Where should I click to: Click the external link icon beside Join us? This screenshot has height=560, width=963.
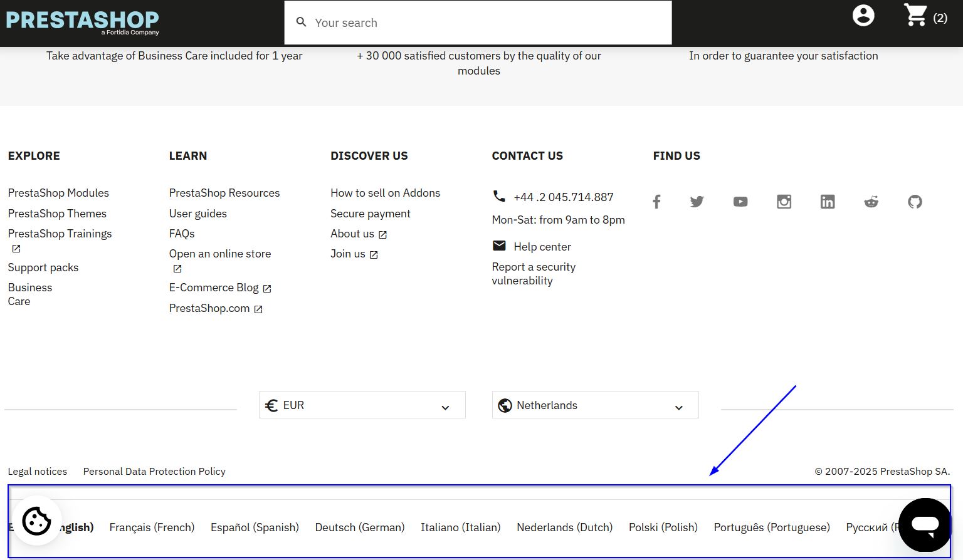(374, 255)
